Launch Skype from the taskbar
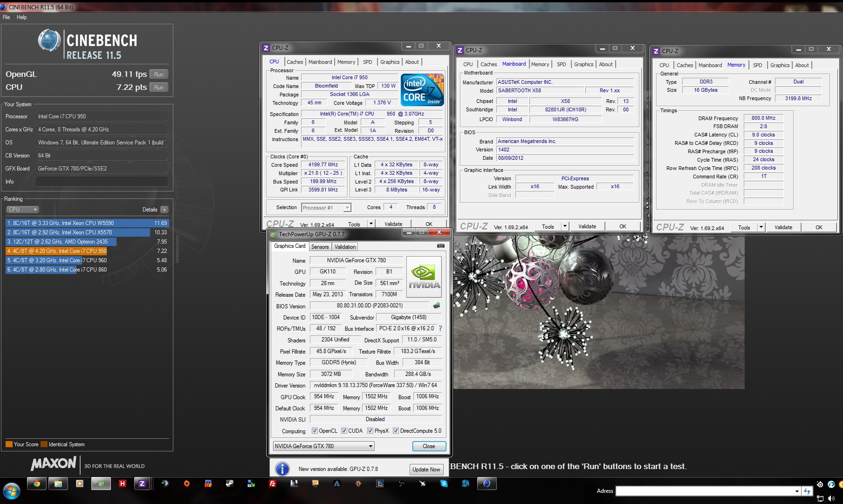This screenshot has height=504, width=843. tap(444, 484)
